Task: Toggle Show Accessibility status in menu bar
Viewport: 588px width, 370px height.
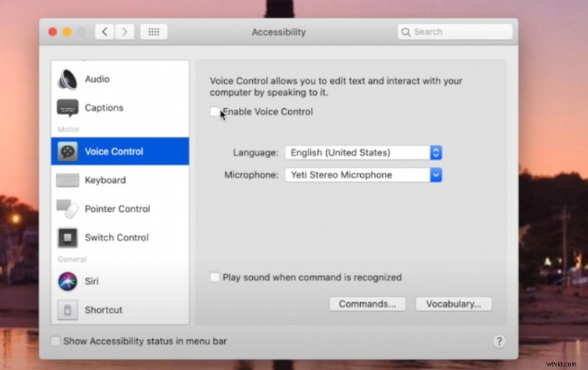Action: click(x=55, y=341)
